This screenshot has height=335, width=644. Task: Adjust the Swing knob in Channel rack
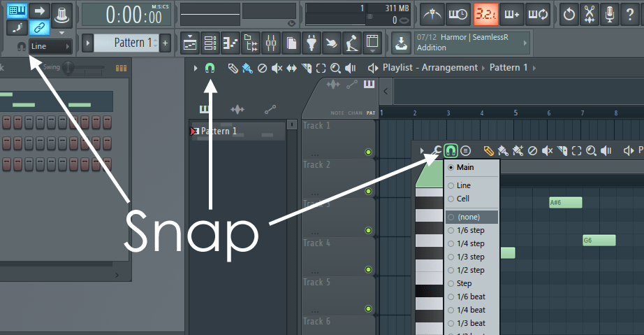coord(68,67)
